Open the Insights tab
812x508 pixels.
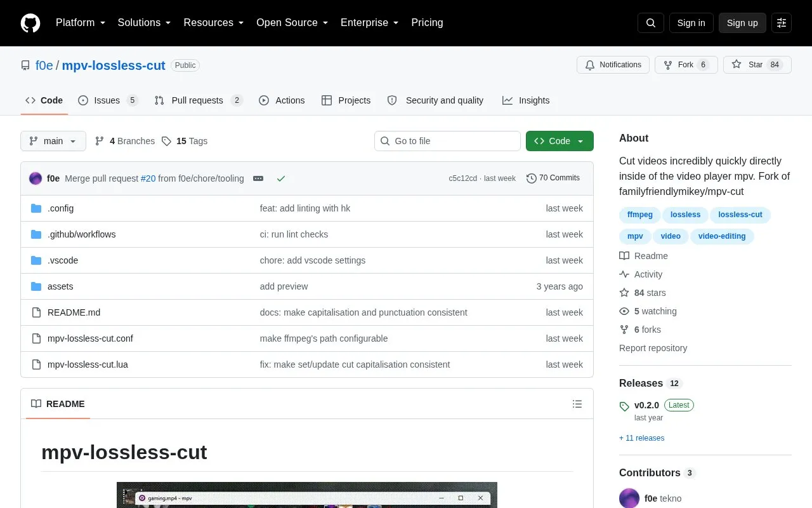coord(526,100)
